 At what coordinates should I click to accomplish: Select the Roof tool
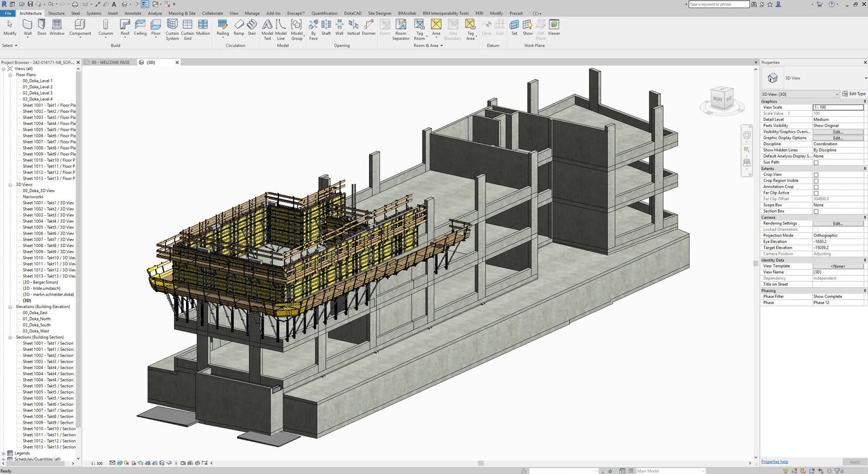point(125,26)
